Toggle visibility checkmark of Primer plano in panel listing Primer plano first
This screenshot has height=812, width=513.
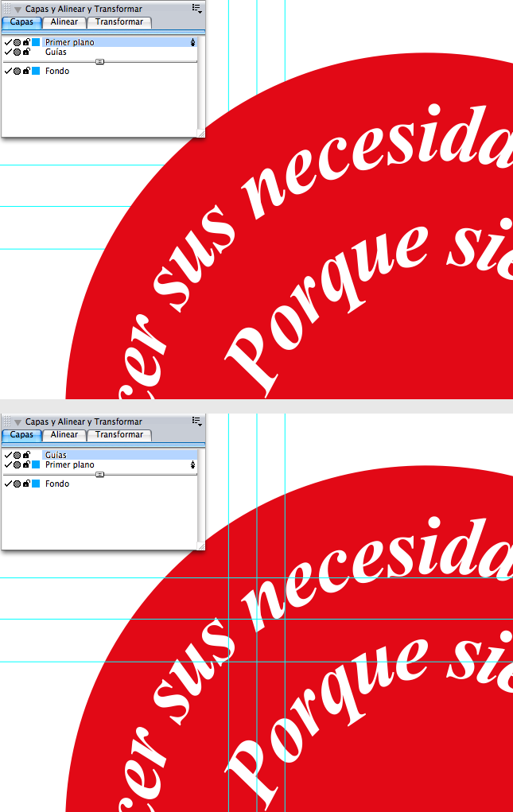pyautogui.click(x=8, y=42)
